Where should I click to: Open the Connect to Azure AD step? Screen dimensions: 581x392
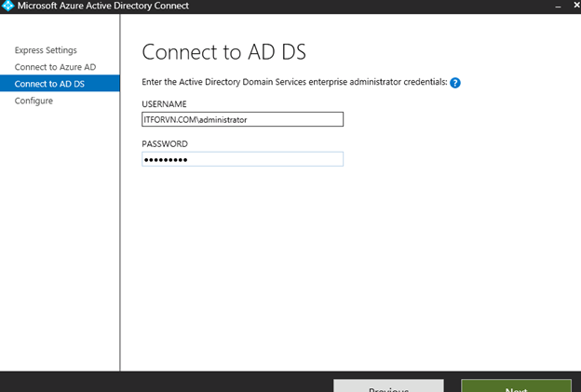pyautogui.click(x=54, y=67)
